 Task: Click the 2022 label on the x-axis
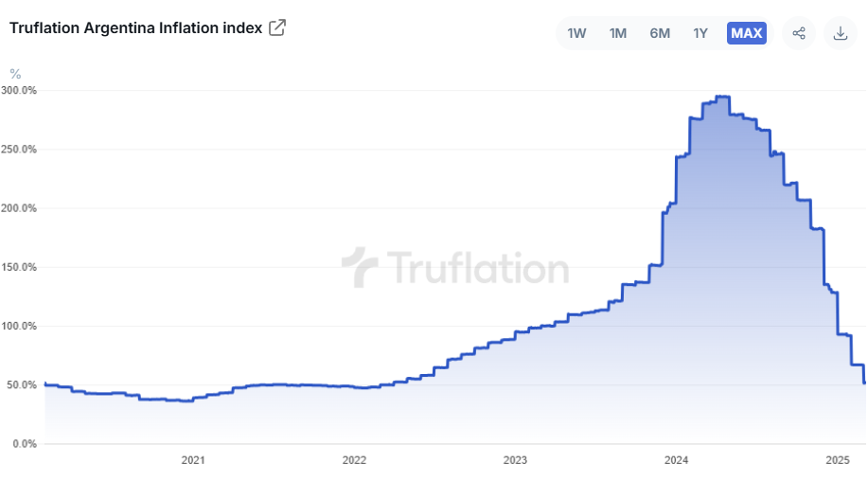(x=354, y=460)
